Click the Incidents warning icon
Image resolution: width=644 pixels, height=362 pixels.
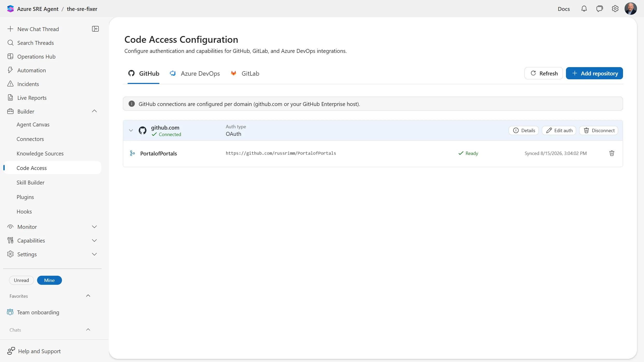tap(10, 84)
